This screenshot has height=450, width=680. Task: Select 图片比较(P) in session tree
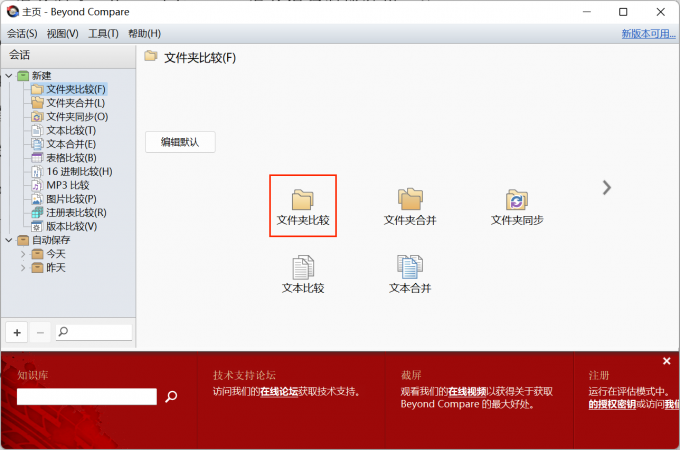(x=72, y=199)
